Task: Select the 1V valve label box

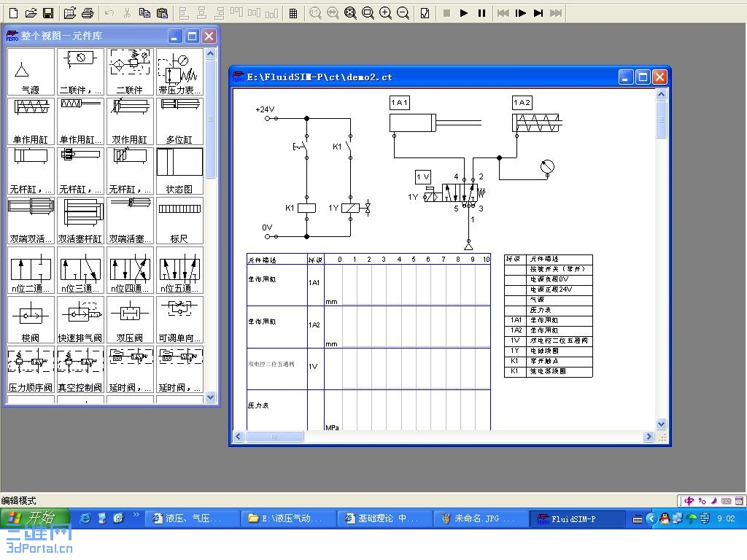Action: click(x=423, y=177)
